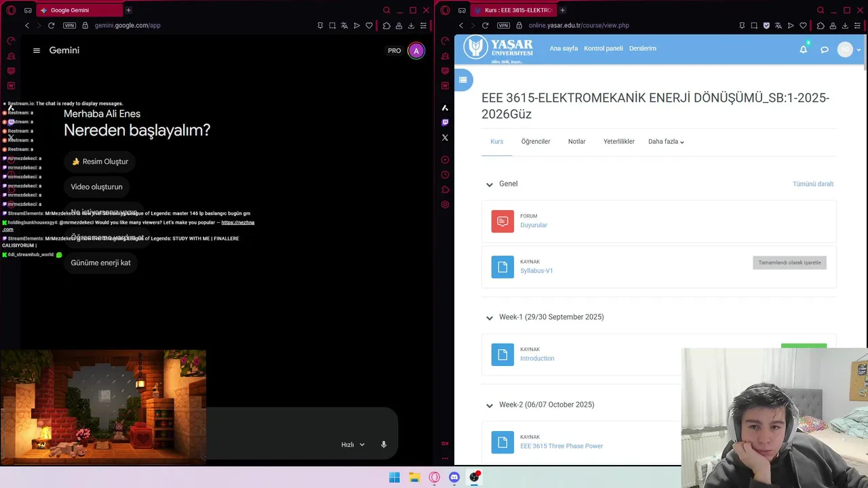
Task: Open the course index drawer list icon
Action: pyautogui.click(x=462, y=80)
